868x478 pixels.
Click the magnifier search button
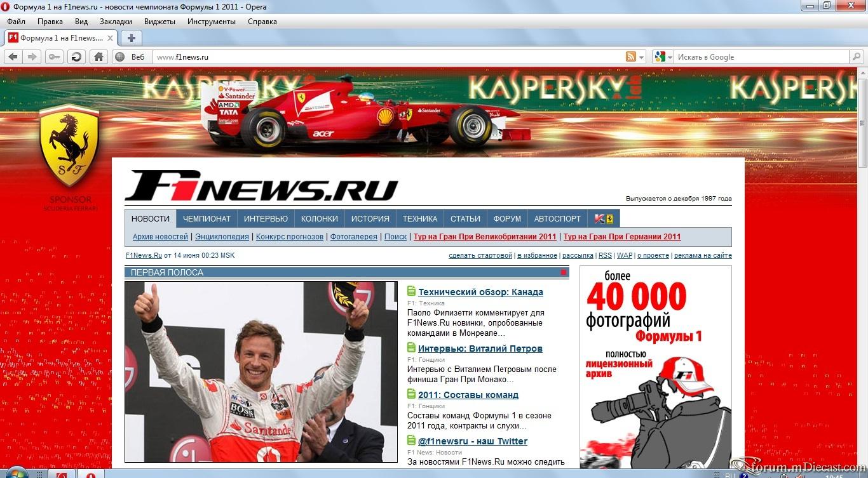(856, 56)
